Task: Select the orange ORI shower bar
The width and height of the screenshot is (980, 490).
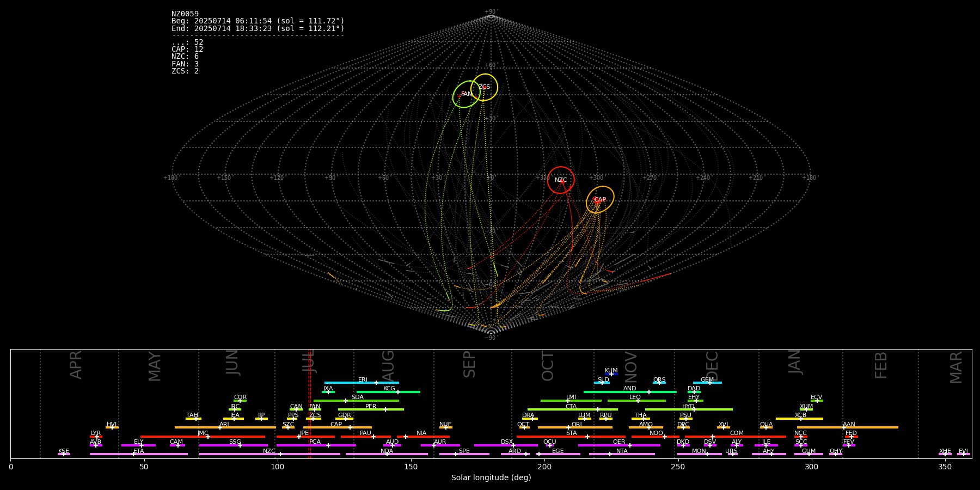Action: click(x=575, y=427)
